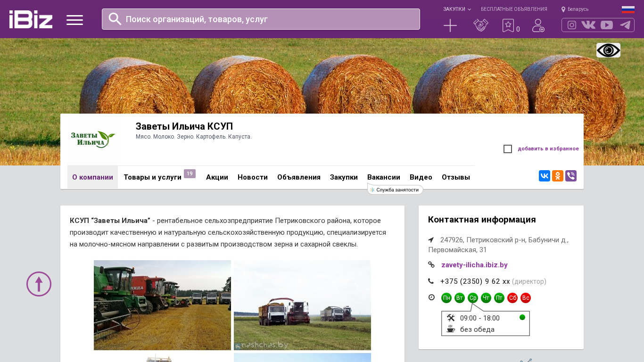Click the scroll-to-top arrow button
This screenshot has width=644, height=362.
[x=39, y=284]
